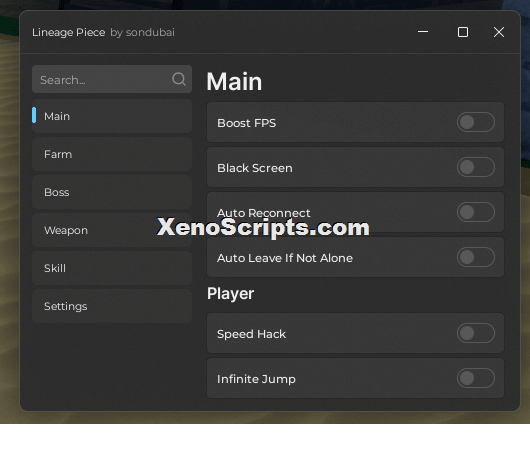
Task: Open the Farm sidebar tab
Action: pos(112,154)
